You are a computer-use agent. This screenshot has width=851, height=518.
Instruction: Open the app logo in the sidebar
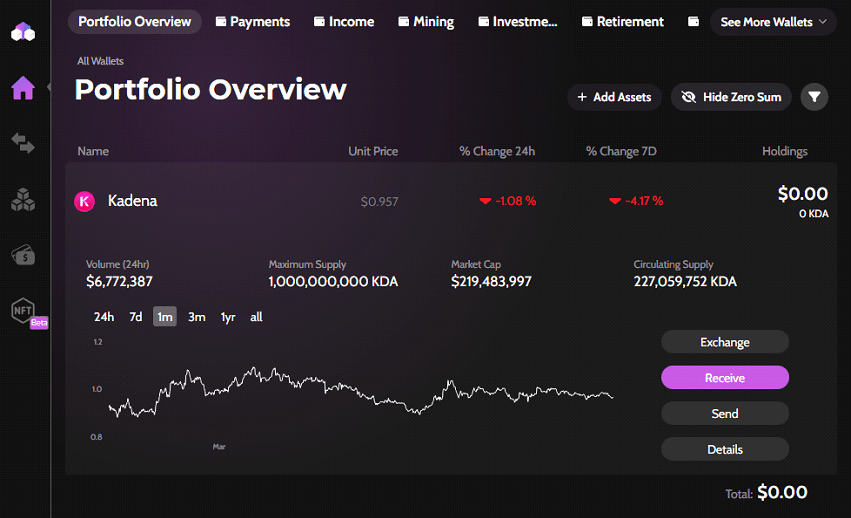pos(23,32)
